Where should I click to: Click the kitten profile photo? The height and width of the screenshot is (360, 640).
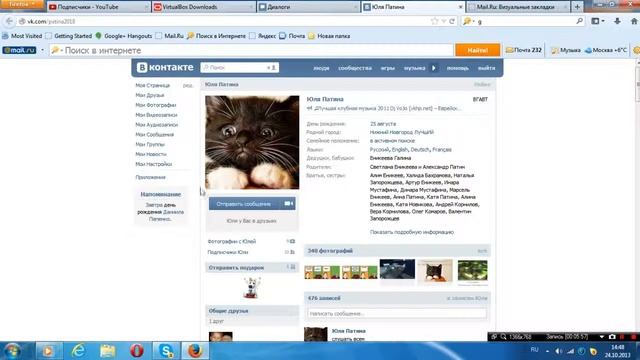tap(252, 142)
